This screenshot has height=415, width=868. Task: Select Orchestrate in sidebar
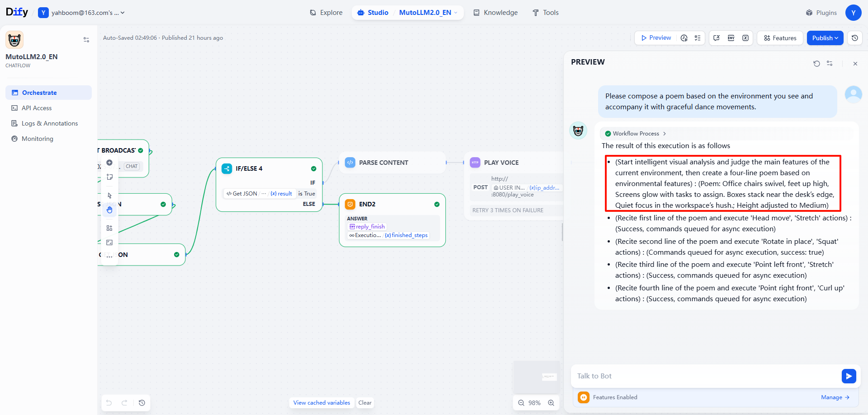pos(49,93)
